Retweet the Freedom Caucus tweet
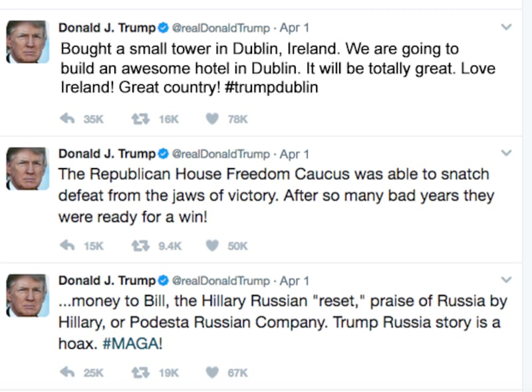The width and height of the screenshot is (532, 392). point(140,246)
